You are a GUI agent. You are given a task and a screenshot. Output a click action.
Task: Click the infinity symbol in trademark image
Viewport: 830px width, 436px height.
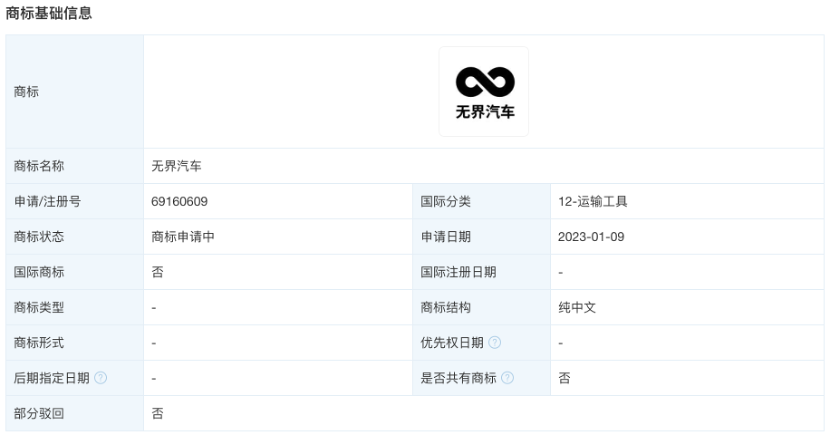coord(485,82)
